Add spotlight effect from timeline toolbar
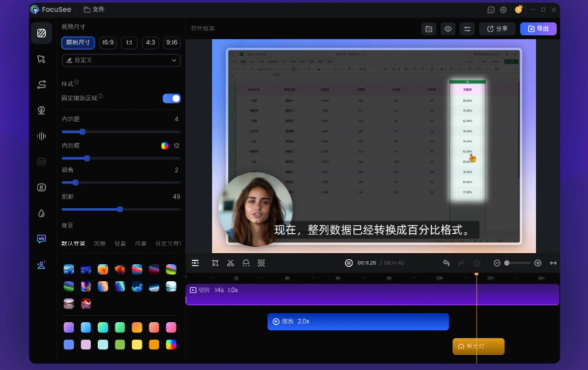The height and width of the screenshot is (370, 588). tap(246, 263)
